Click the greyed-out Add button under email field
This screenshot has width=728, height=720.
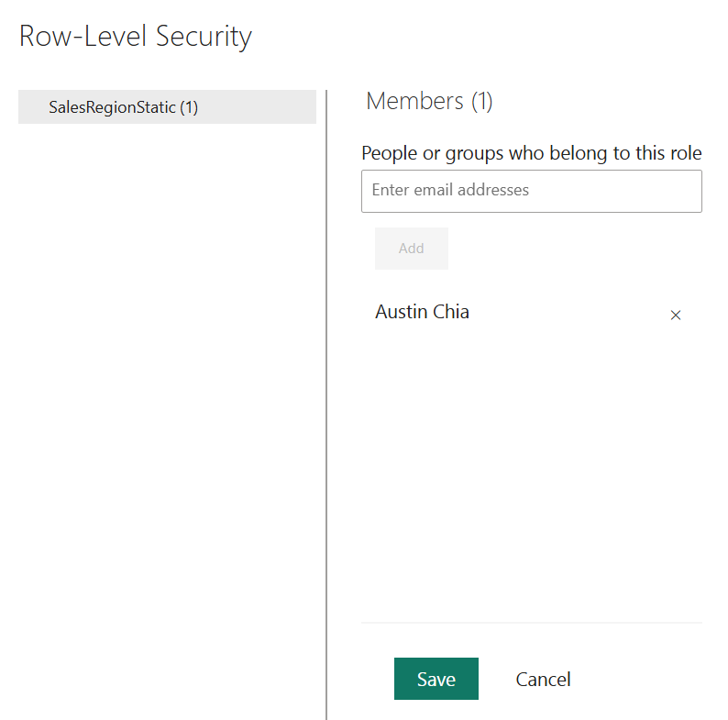pyautogui.click(x=411, y=249)
